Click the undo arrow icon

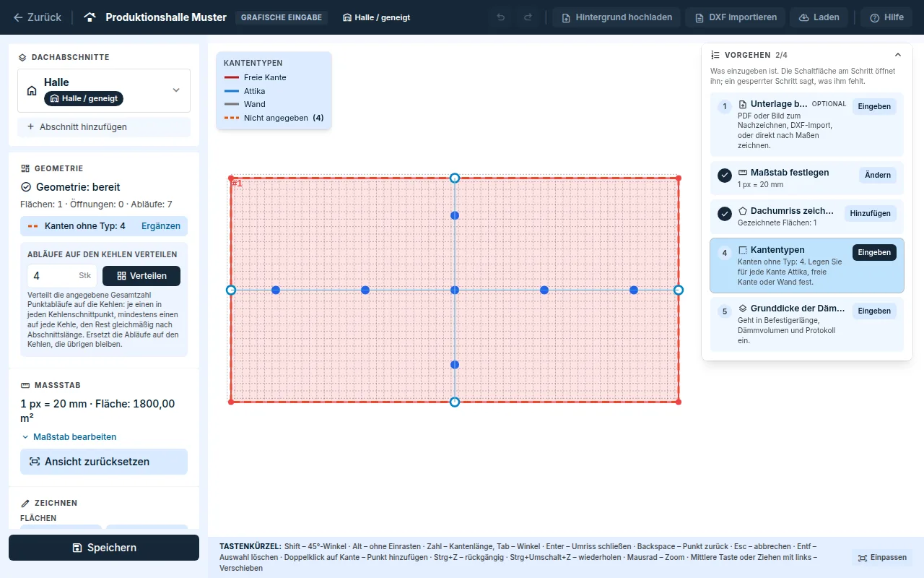(x=501, y=17)
